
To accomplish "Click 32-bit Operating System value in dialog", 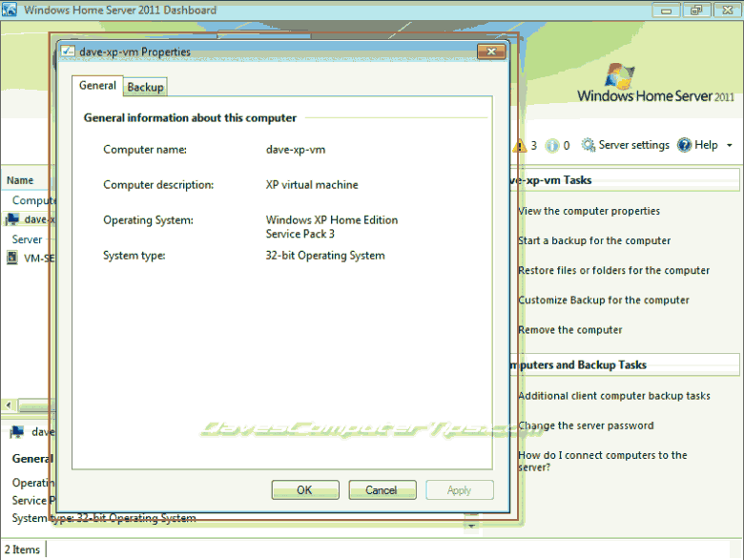I will click(325, 256).
